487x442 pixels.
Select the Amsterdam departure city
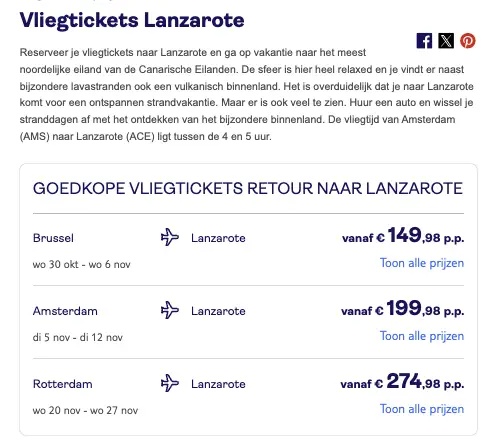click(65, 311)
